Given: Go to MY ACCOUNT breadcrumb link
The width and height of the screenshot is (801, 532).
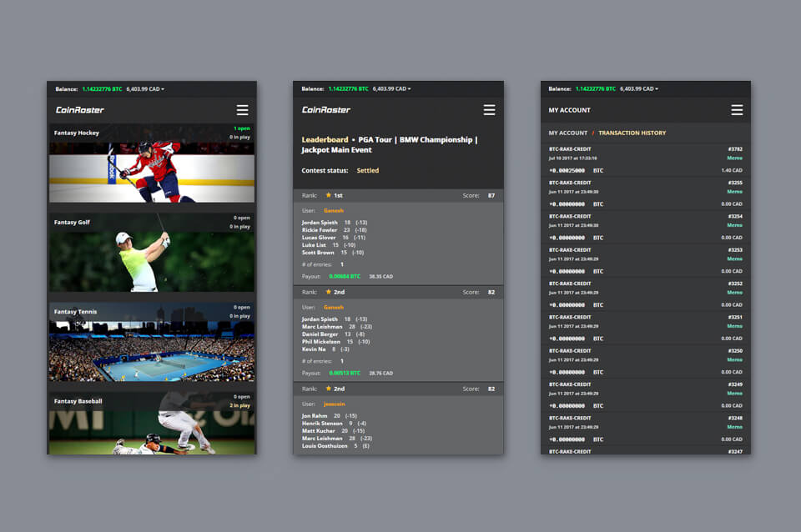Looking at the screenshot, I should 567,133.
